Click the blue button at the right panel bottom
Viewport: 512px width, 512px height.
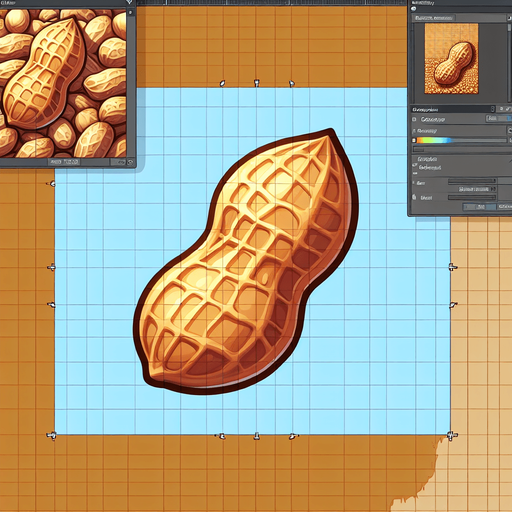479,207
